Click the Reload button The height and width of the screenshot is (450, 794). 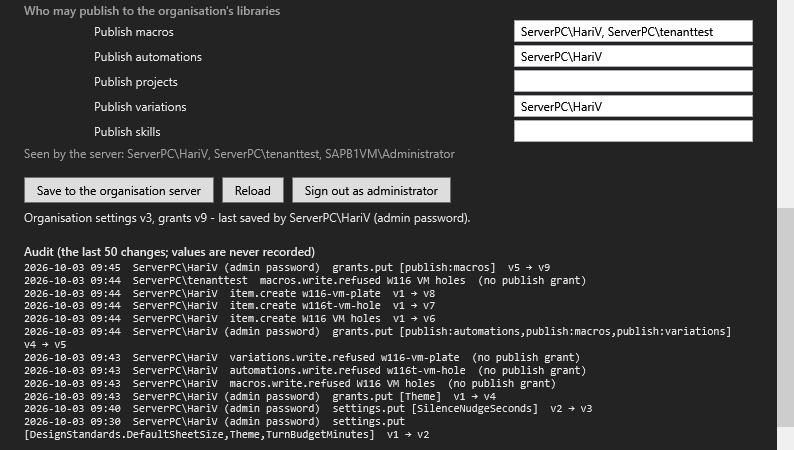(253, 190)
